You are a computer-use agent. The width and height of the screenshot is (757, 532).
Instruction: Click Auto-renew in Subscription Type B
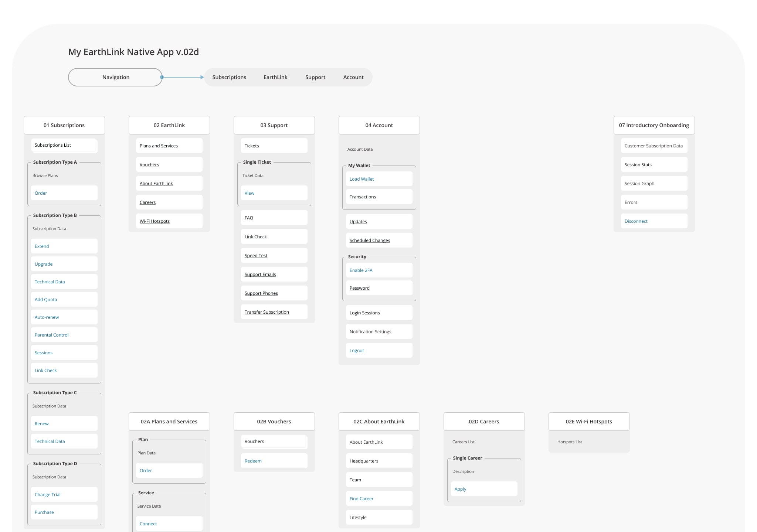coord(47,317)
